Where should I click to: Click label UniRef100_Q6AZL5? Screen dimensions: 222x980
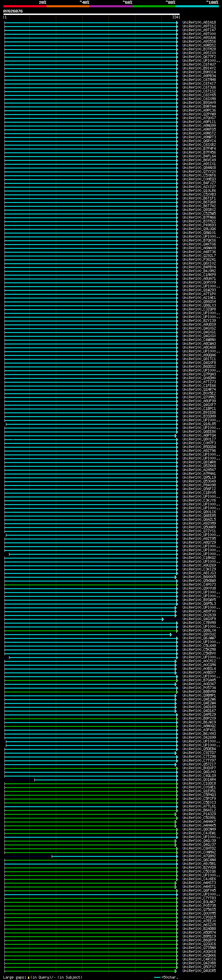click(199, 519)
